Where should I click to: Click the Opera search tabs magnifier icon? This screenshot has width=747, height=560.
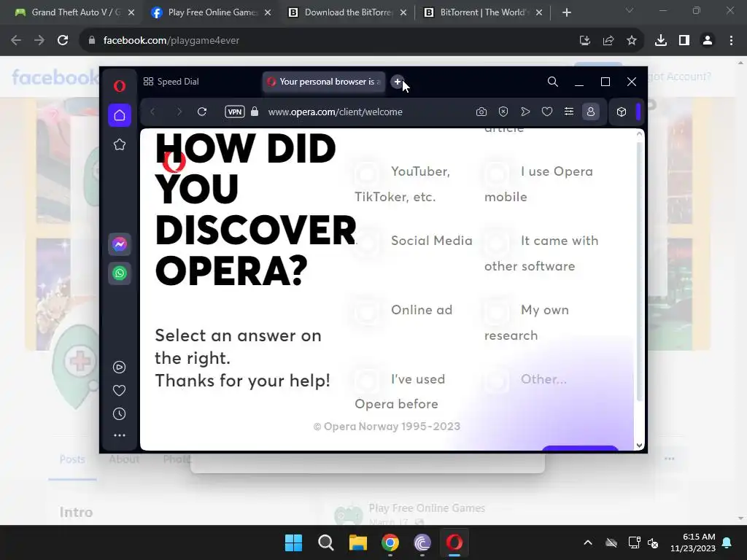pyautogui.click(x=553, y=82)
